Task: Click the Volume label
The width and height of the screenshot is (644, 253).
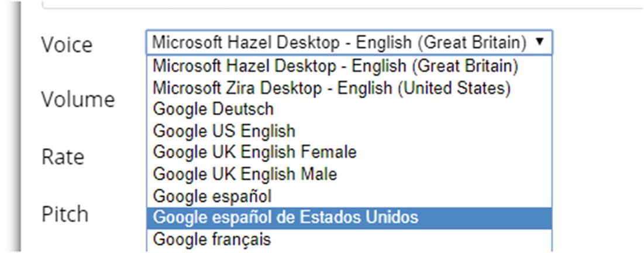Action: click(78, 100)
